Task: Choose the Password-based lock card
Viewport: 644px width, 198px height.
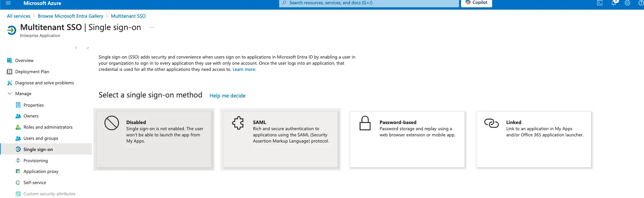Action: [x=407, y=139]
